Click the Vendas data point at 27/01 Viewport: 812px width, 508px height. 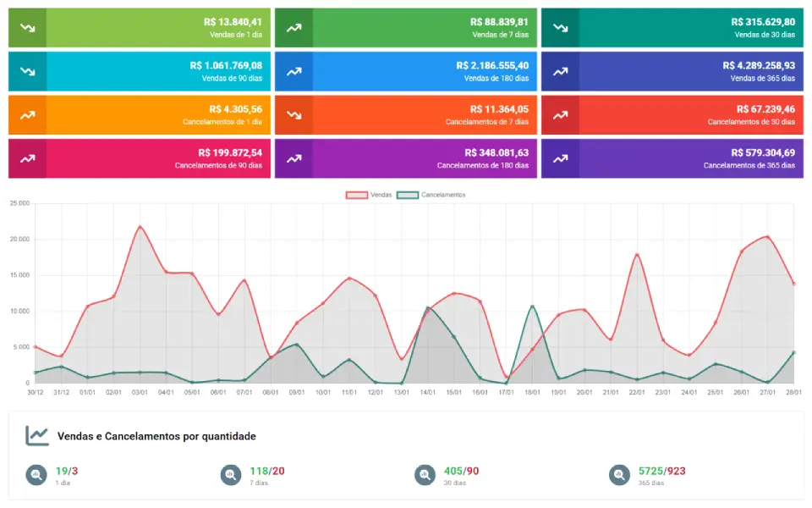click(767, 237)
